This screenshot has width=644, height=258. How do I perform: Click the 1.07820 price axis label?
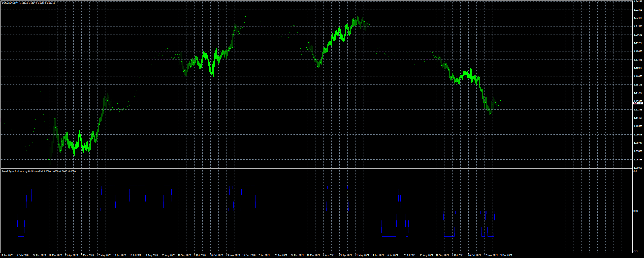638,151
